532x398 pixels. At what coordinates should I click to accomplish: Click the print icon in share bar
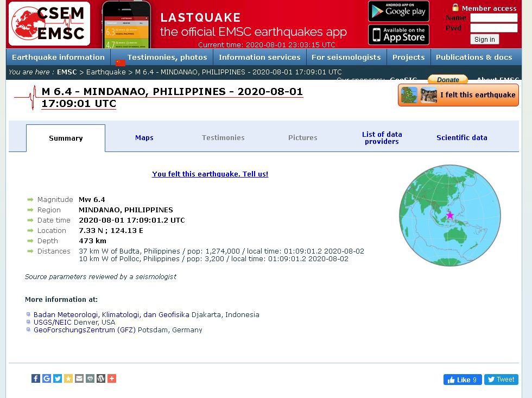(90, 378)
